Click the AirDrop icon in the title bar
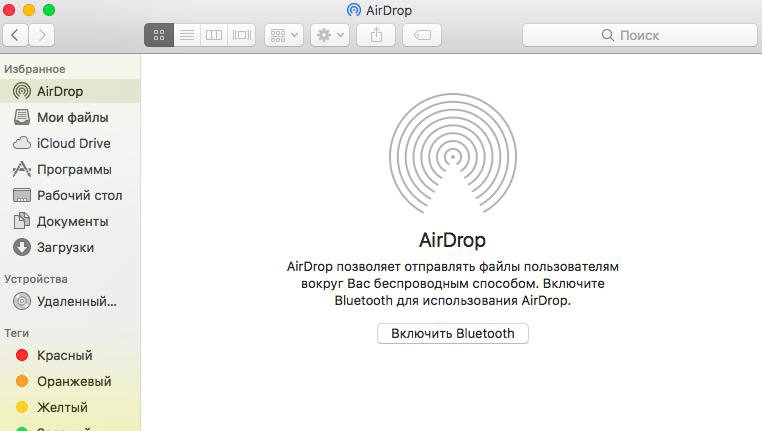762x431 pixels. pyautogui.click(x=354, y=10)
